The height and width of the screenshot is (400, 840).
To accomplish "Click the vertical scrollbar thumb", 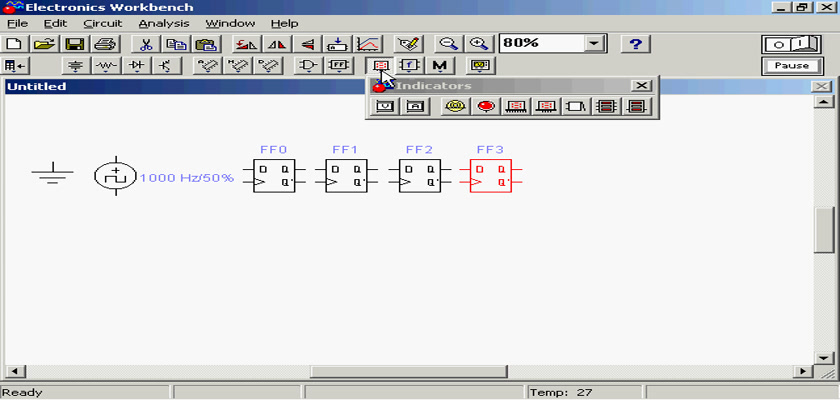I will [x=823, y=230].
